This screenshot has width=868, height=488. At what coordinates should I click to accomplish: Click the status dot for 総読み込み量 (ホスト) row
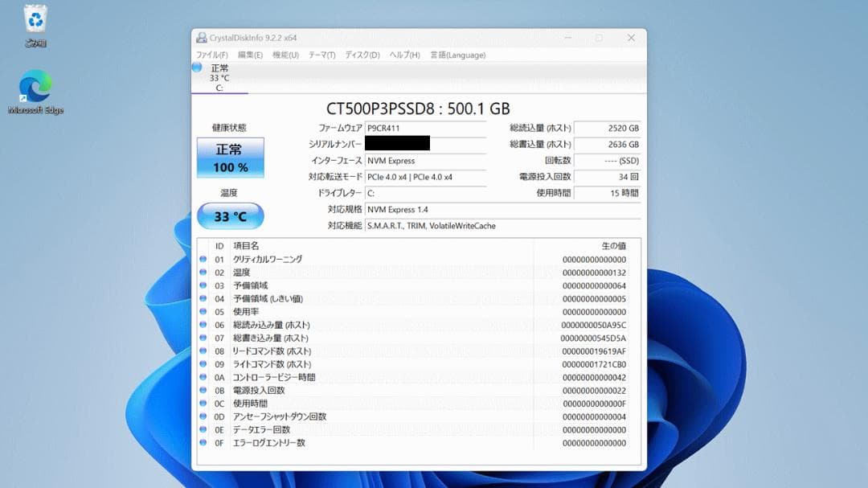tap(203, 325)
